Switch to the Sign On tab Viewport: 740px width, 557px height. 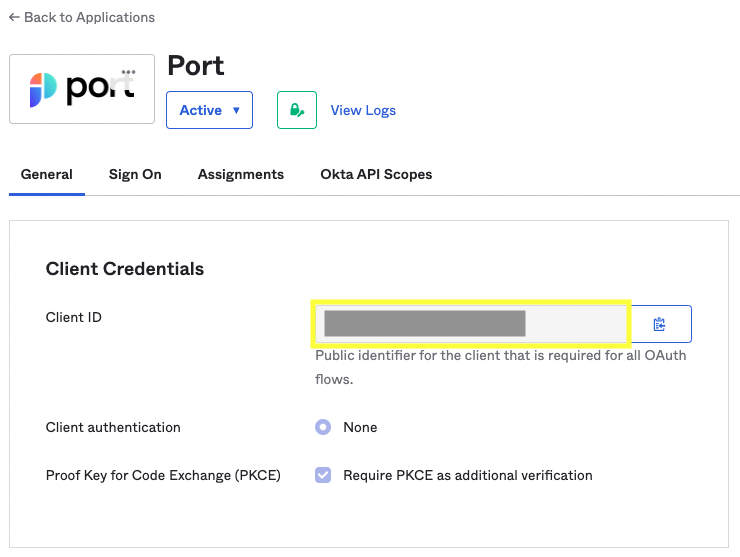point(135,174)
